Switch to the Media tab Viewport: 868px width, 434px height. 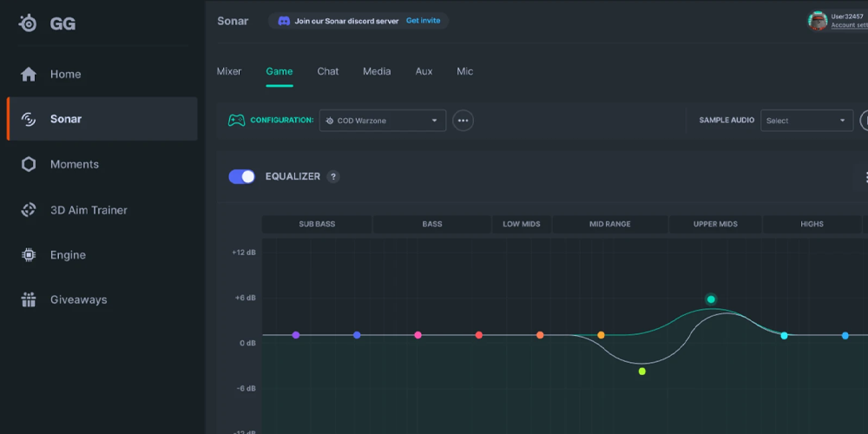click(x=377, y=71)
